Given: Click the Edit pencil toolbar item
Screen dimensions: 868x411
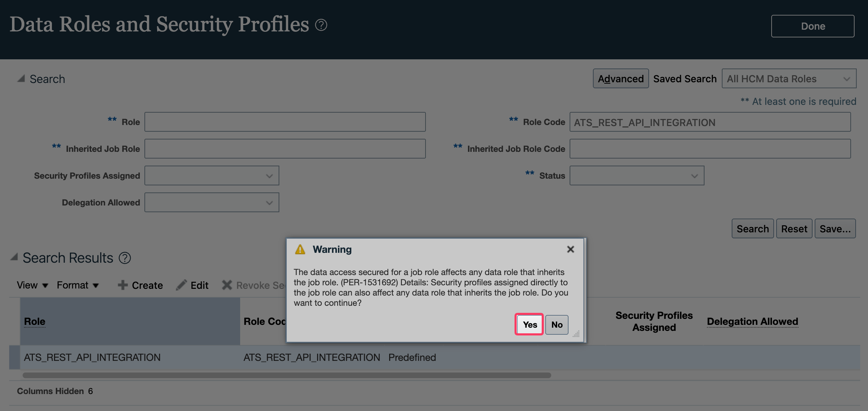Looking at the screenshot, I should tap(192, 285).
